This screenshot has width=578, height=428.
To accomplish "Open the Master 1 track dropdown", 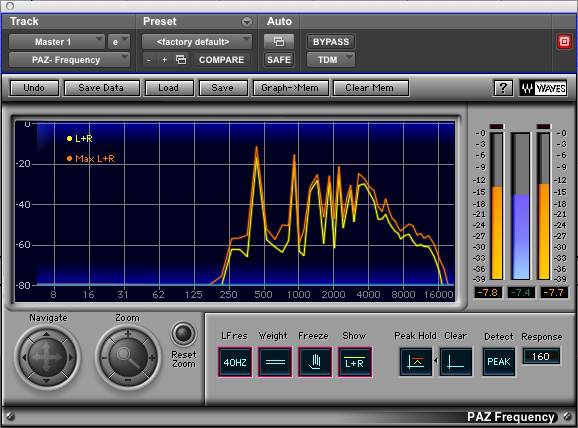I will tap(57, 42).
